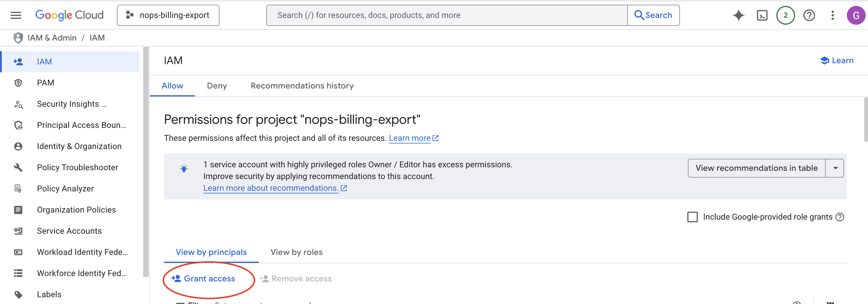This screenshot has height=304, width=868.
Task: Open the Gemini AI assistant
Action: 738,15
